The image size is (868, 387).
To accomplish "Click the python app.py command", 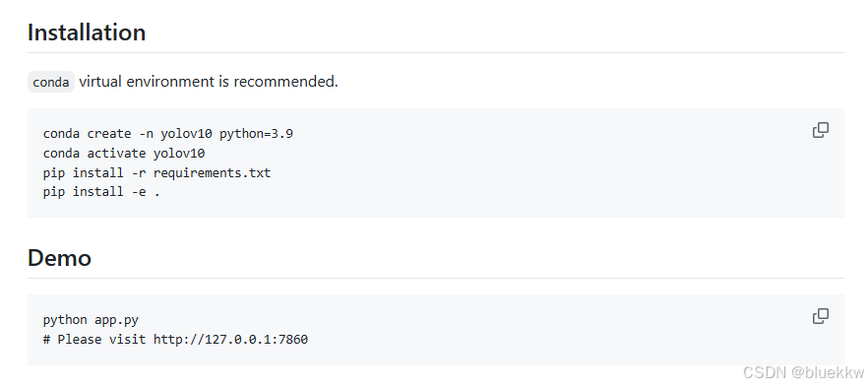I will [91, 320].
